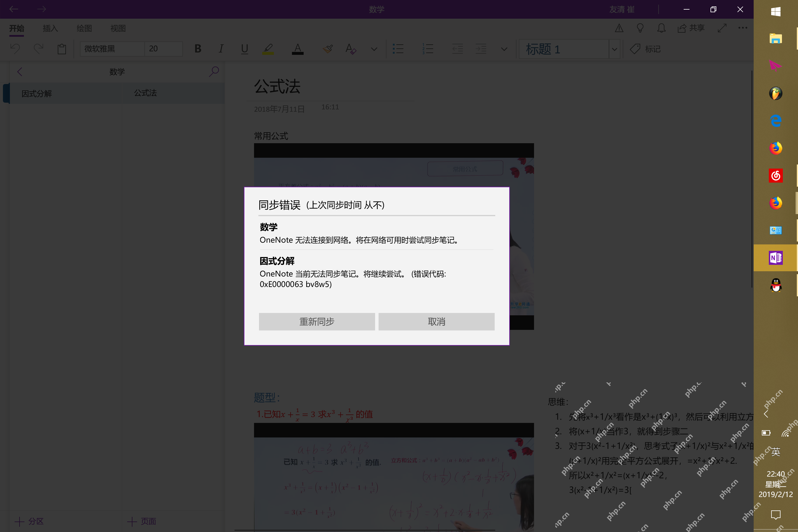
Task: Show hidden tray icons chevron
Action: [766, 414]
